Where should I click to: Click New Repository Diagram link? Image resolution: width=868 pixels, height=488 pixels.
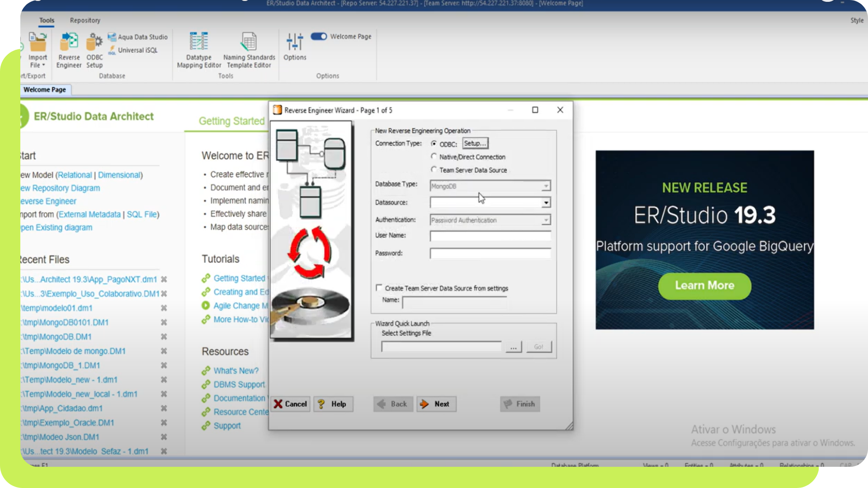point(60,188)
